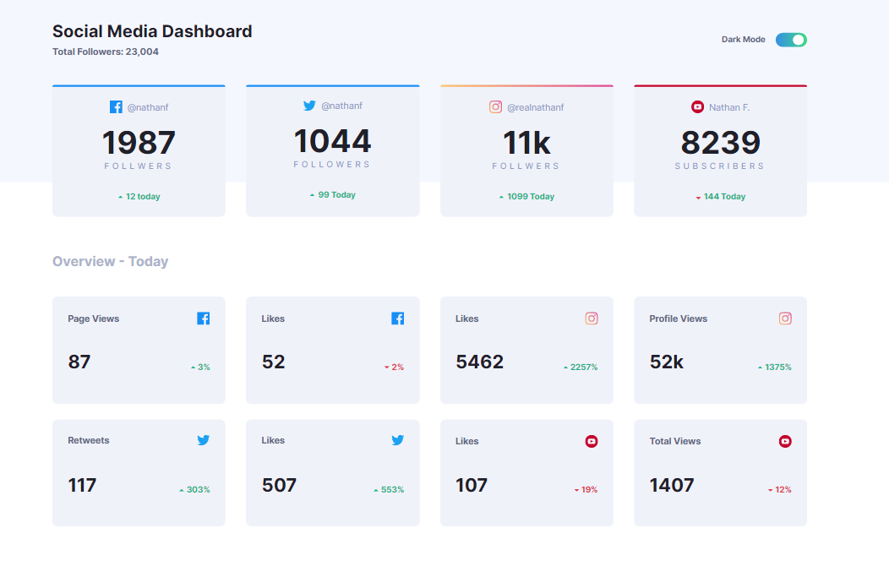Click the Twitter icon on the Retweets card

[x=203, y=440]
